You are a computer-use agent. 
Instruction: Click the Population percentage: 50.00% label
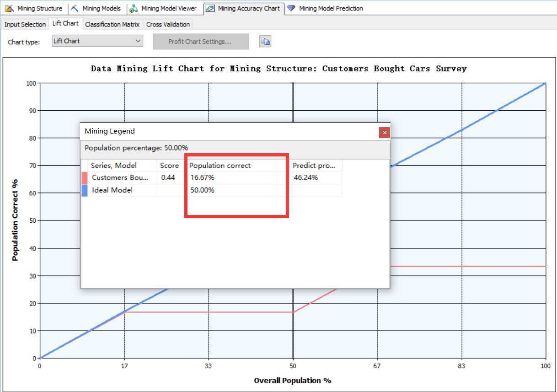pos(136,148)
